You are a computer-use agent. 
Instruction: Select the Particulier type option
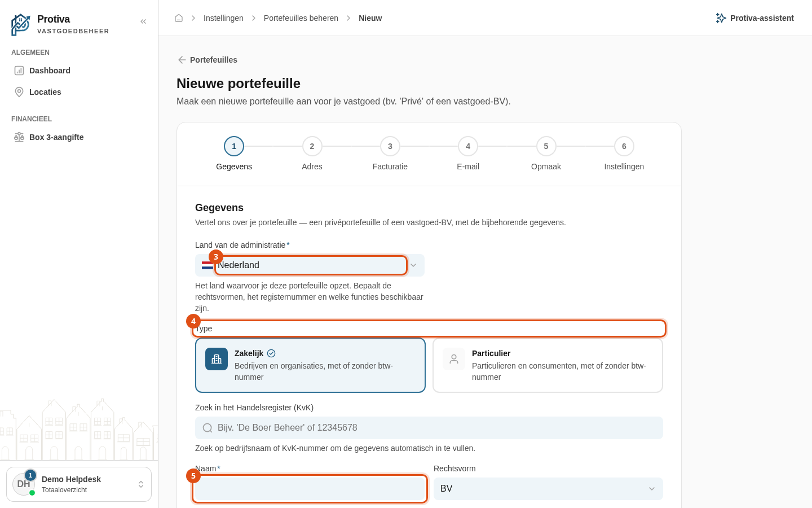coord(548,365)
